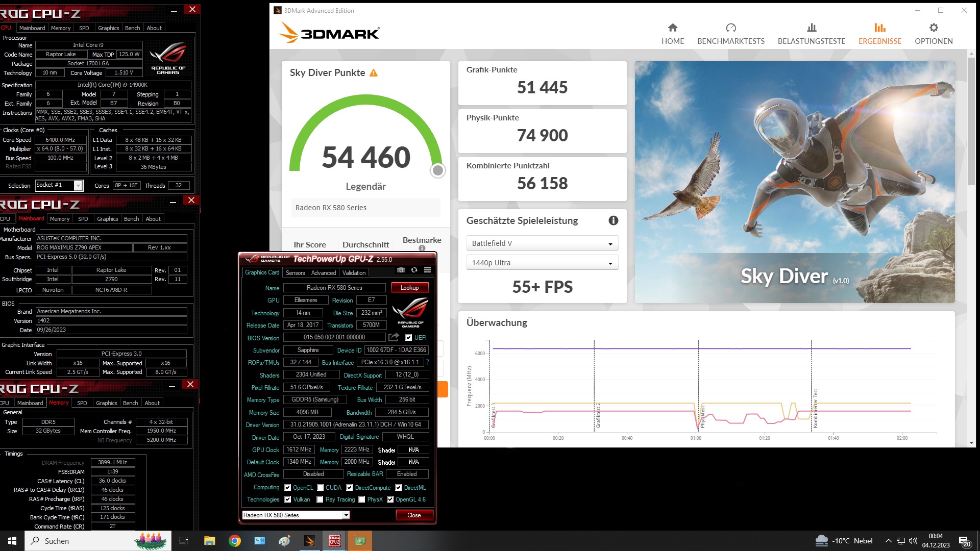Open Bench tab in top CPU-Z window
This screenshot has height=551, width=980.
[132, 28]
